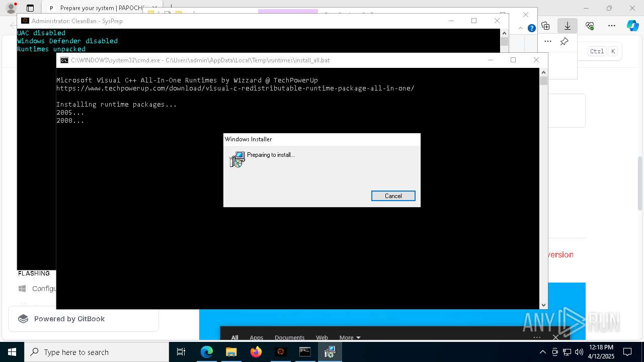Open the notification center
Image resolution: width=644 pixels, height=362 pixels.
coord(627,352)
